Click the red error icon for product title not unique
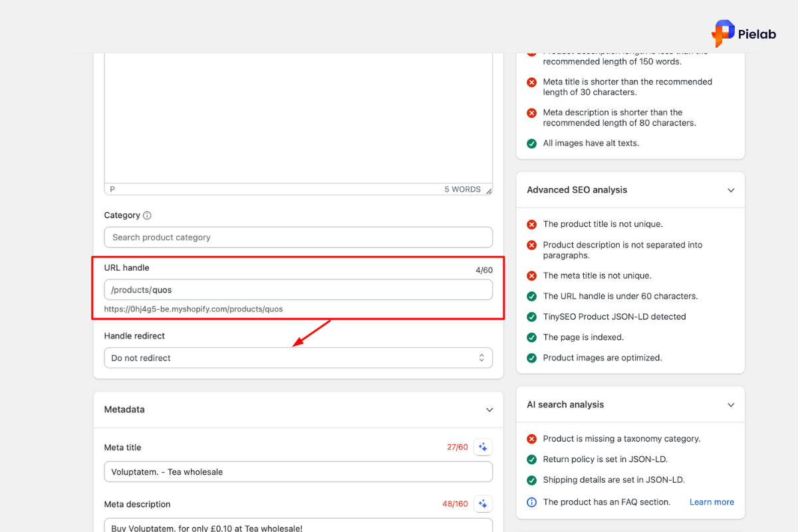This screenshot has width=798, height=532. (531, 224)
